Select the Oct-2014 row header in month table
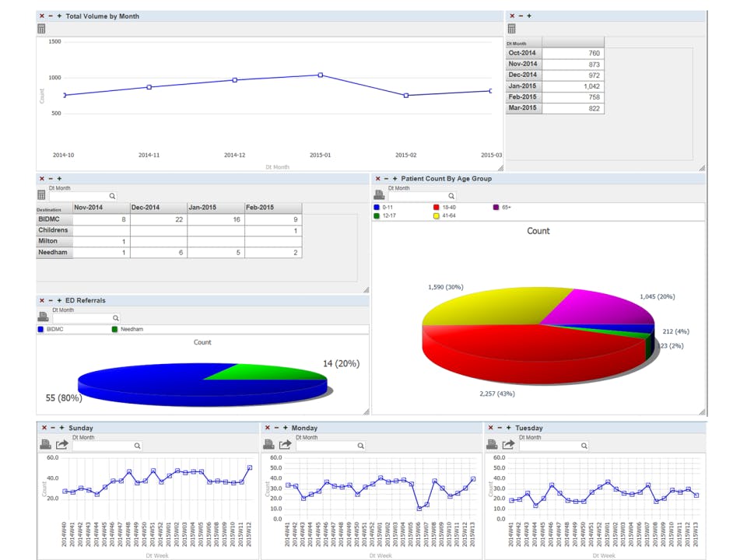This screenshot has width=747, height=560. coord(524,53)
